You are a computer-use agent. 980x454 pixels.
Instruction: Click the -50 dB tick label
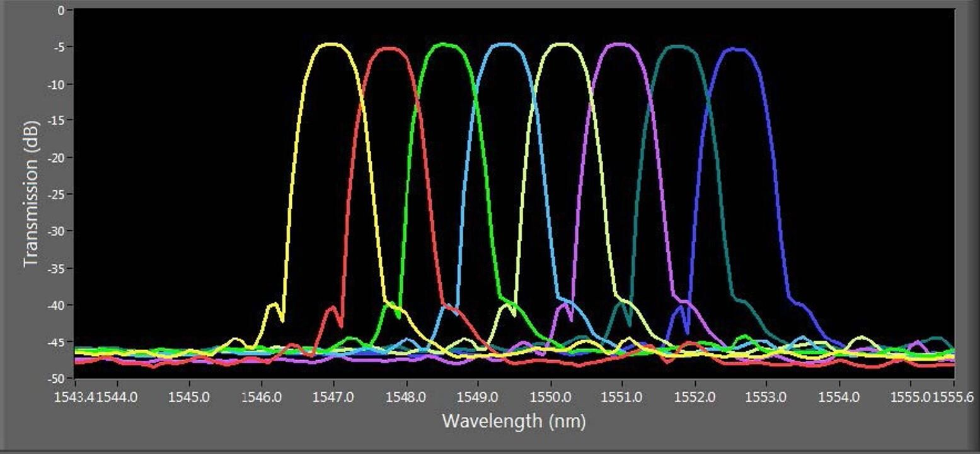click(55, 378)
